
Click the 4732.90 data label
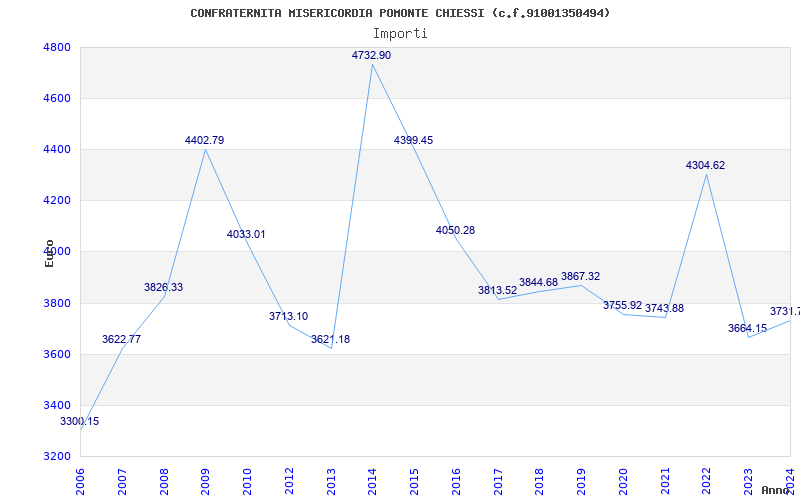point(371,55)
